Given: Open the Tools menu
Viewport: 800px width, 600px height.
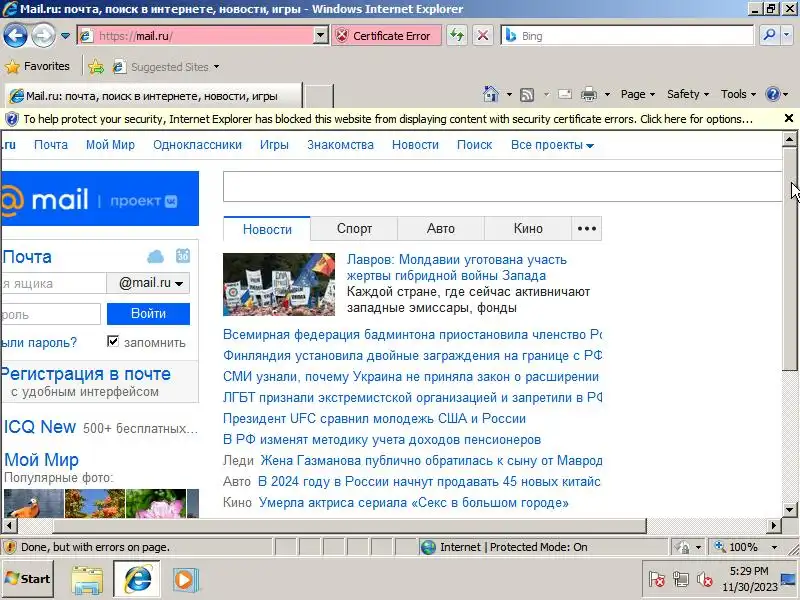Looking at the screenshot, I should pyautogui.click(x=738, y=94).
